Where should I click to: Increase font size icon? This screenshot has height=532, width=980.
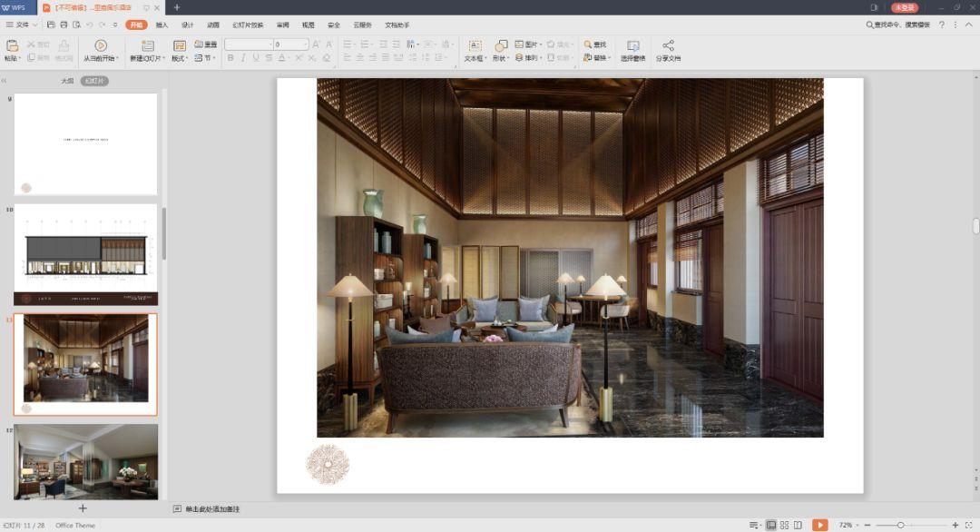pyautogui.click(x=317, y=44)
